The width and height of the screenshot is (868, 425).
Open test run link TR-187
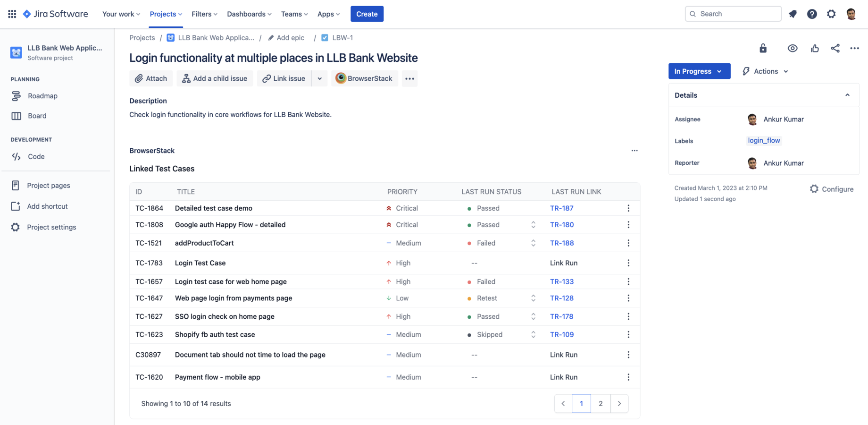[x=561, y=208]
